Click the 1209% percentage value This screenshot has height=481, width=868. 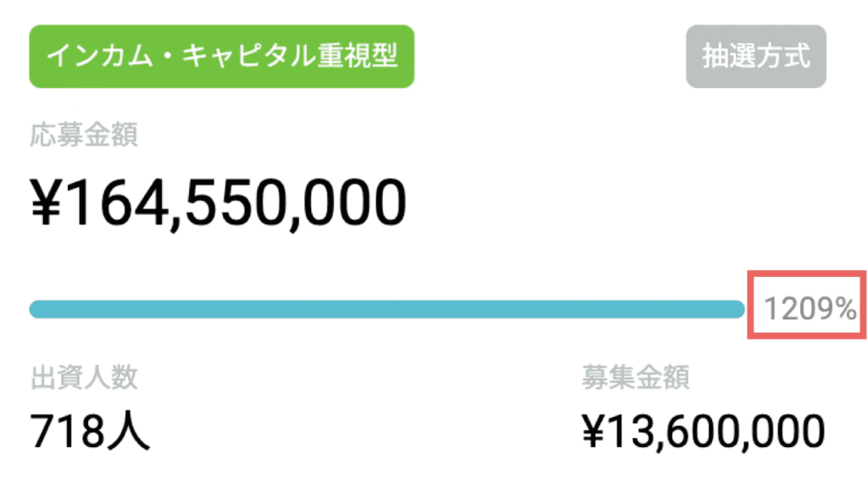[x=810, y=310]
